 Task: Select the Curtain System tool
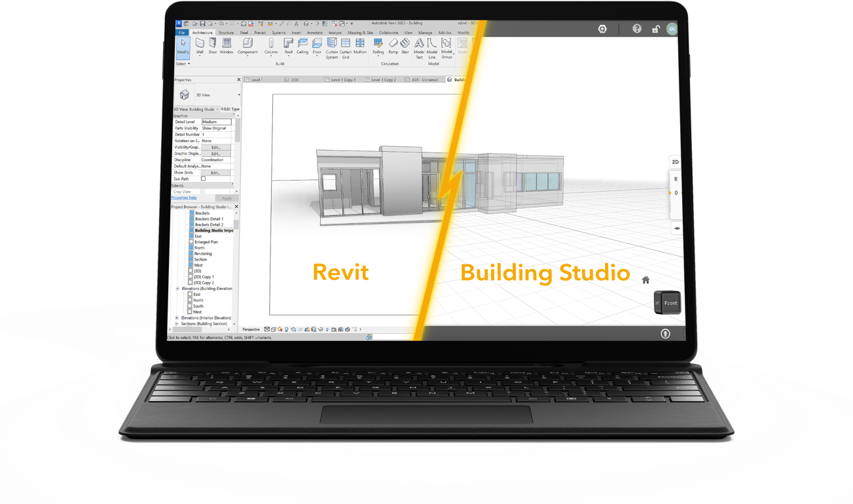(332, 48)
